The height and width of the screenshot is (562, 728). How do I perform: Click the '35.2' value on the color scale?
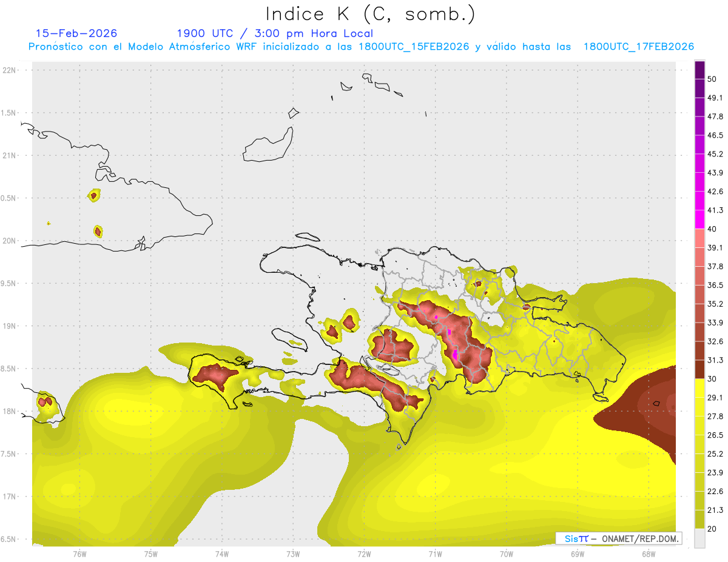pyautogui.click(x=715, y=304)
